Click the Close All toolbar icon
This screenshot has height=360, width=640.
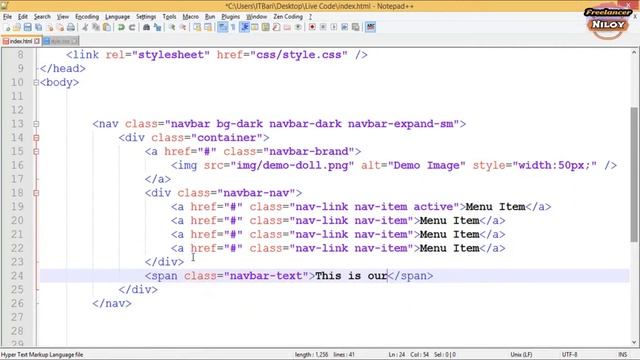60,27
